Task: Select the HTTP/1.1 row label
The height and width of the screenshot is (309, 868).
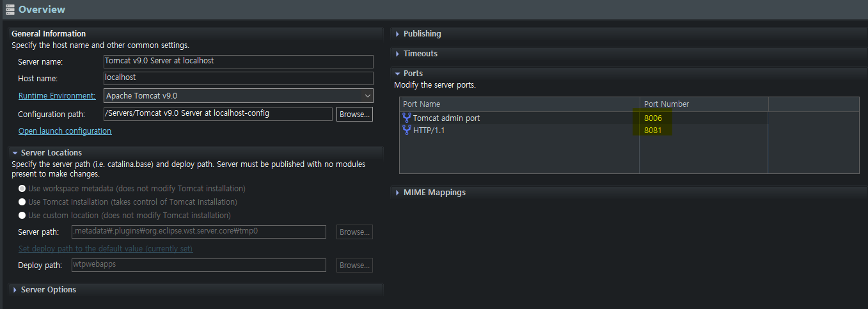Action: (x=429, y=131)
